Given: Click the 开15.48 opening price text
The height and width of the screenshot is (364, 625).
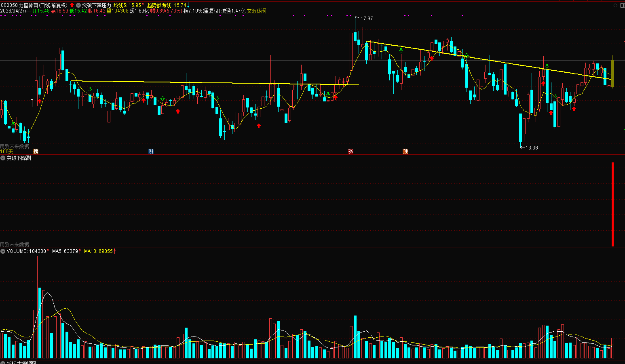Looking at the screenshot, I should pos(41,11).
